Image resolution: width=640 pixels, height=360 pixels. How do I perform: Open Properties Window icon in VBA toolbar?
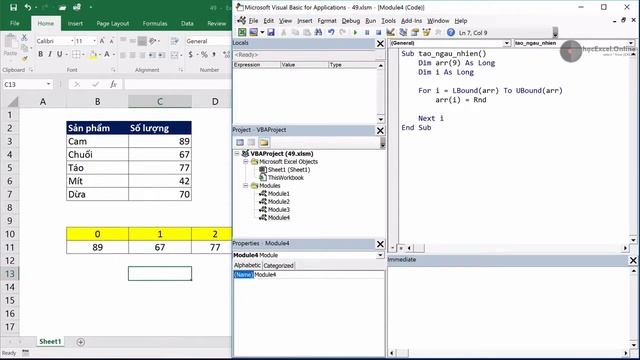(x=415, y=32)
